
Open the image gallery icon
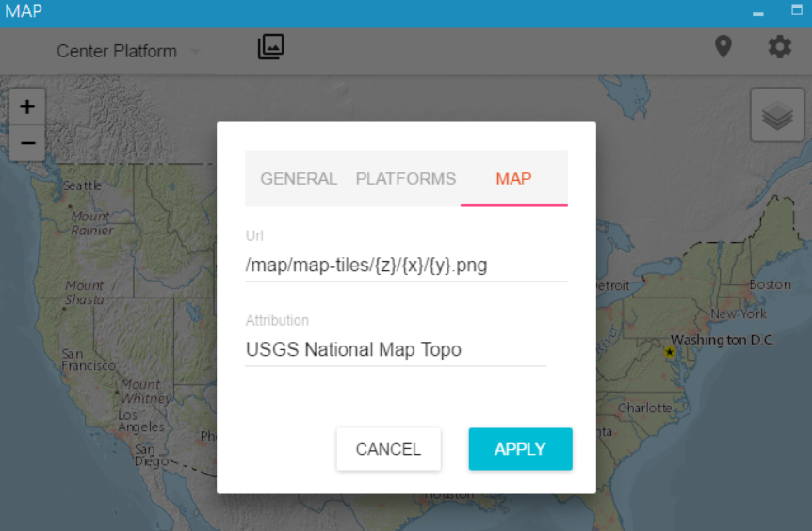tap(270, 47)
